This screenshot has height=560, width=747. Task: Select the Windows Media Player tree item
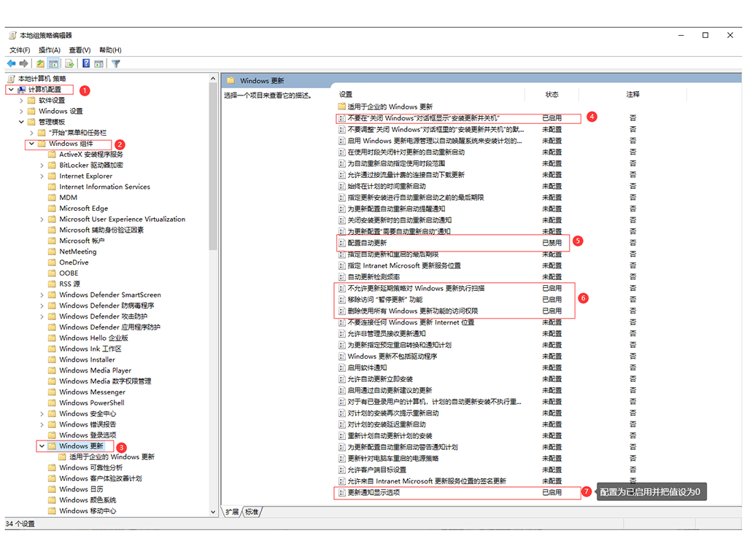click(96, 370)
